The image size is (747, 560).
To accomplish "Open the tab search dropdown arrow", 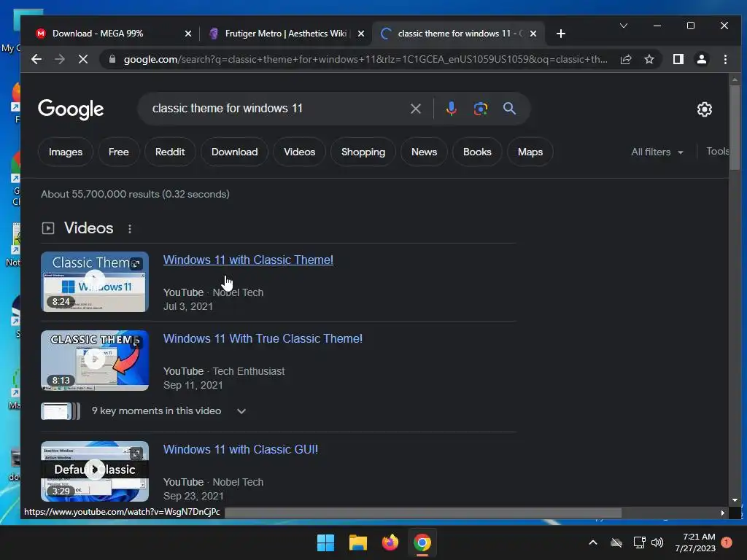I will tap(624, 26).
